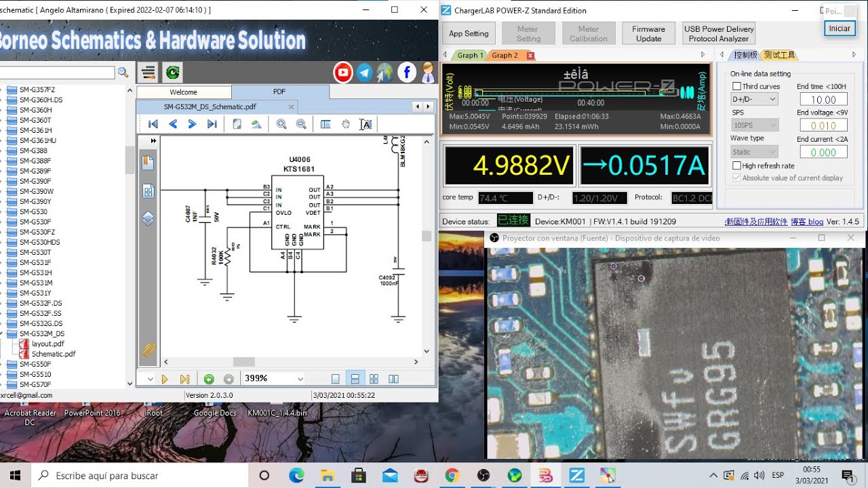Viewport: 868px width, 488px height.
Task: Click the Iniciar button
Action: pyautogui.click(x=840, y=28)
